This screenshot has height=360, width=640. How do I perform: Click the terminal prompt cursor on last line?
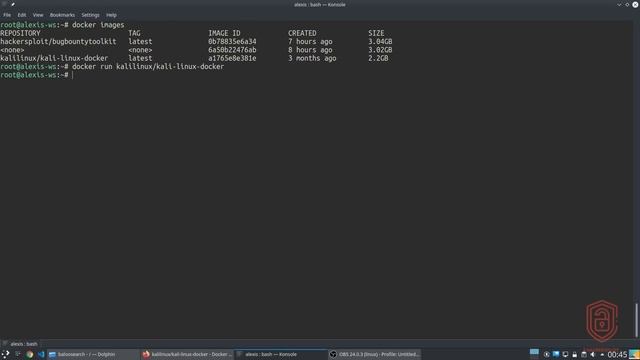coord(73,75)
